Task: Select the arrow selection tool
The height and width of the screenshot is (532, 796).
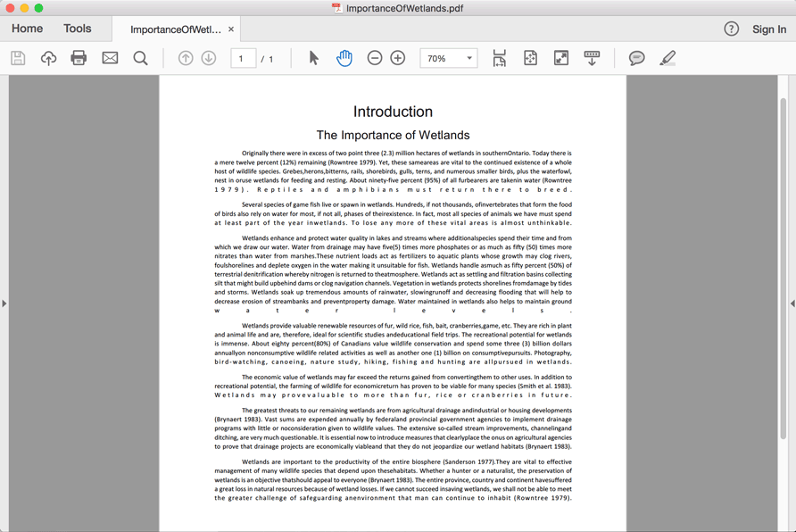Action: [x=314, y=58]
